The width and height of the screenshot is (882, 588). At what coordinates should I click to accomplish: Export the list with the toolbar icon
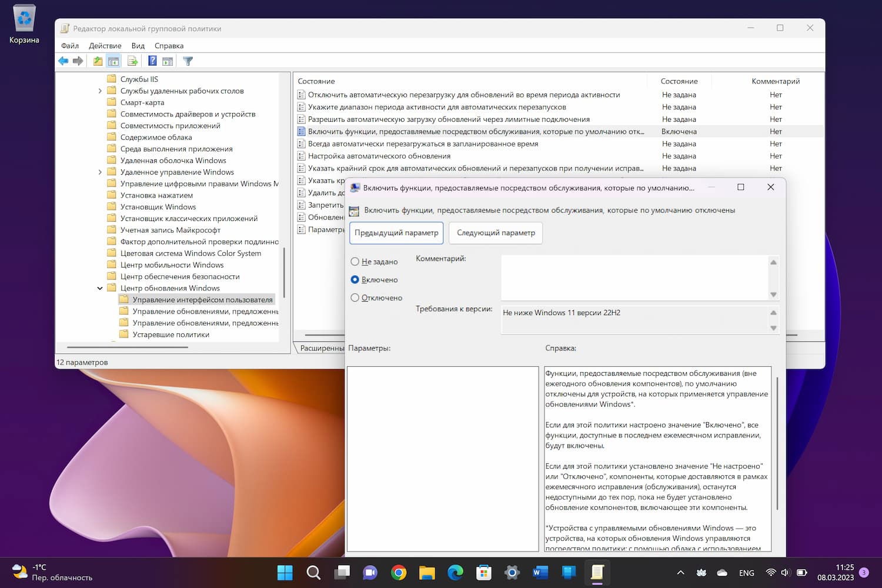click(132, 61)
